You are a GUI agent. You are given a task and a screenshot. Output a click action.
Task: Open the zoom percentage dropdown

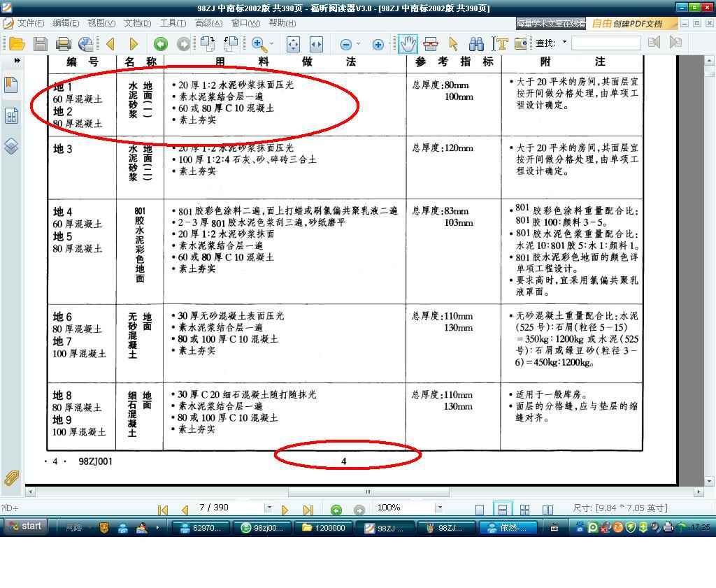[439, 508]
